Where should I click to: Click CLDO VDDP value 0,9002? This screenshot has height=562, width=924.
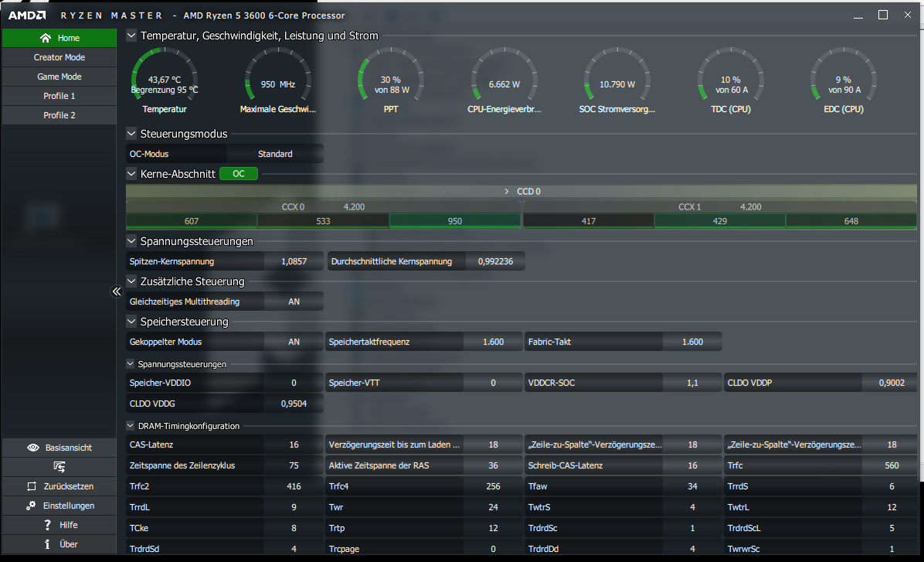(892, 383)
